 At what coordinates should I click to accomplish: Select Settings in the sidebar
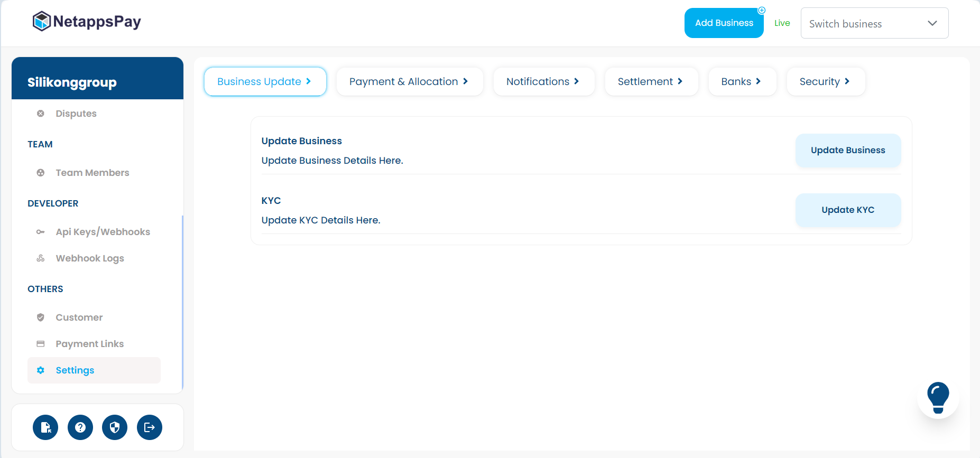click(x=94, y=370)
